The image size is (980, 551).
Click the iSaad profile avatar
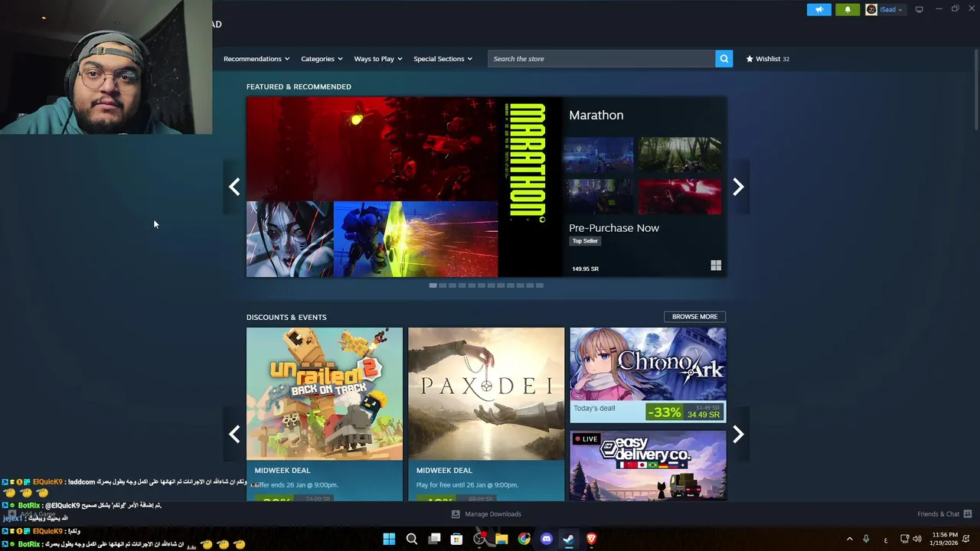871,9
